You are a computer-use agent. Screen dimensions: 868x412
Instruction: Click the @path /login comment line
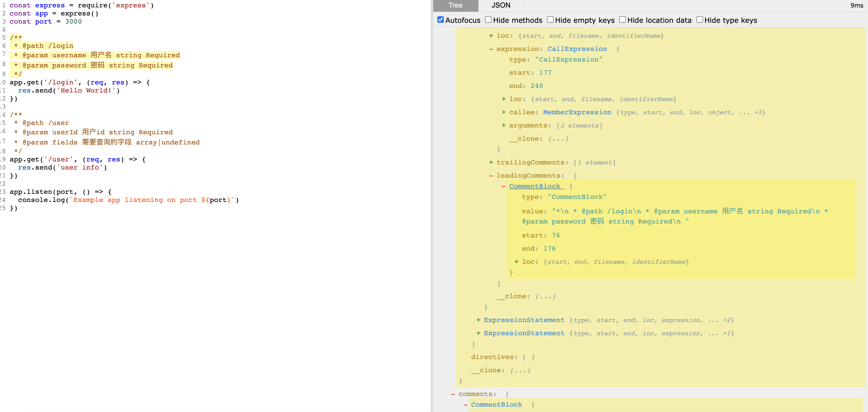48,46
